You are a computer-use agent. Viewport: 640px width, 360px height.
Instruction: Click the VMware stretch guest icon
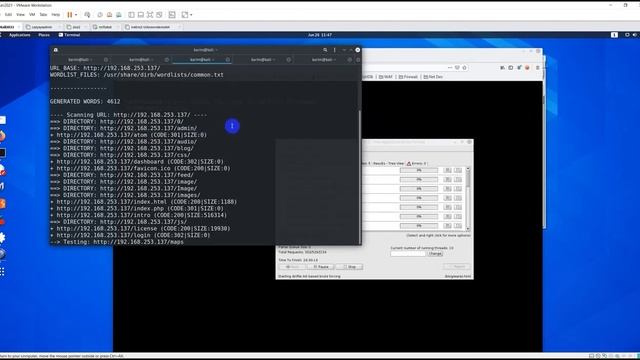[185, 15]
